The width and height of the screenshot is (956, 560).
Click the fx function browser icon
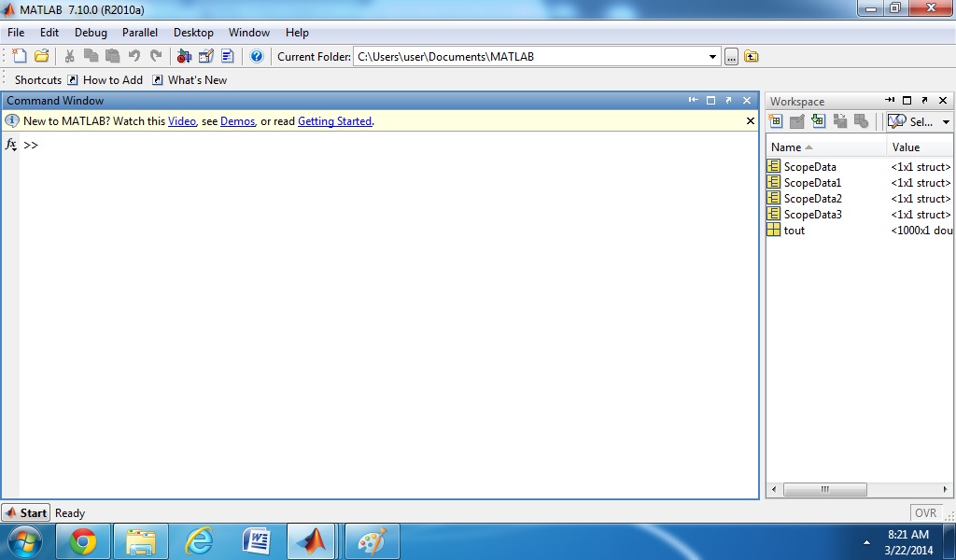tap(10, 145)
